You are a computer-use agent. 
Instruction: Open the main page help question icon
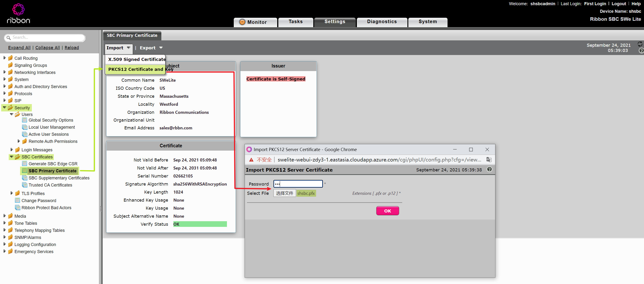coord(641,51)
